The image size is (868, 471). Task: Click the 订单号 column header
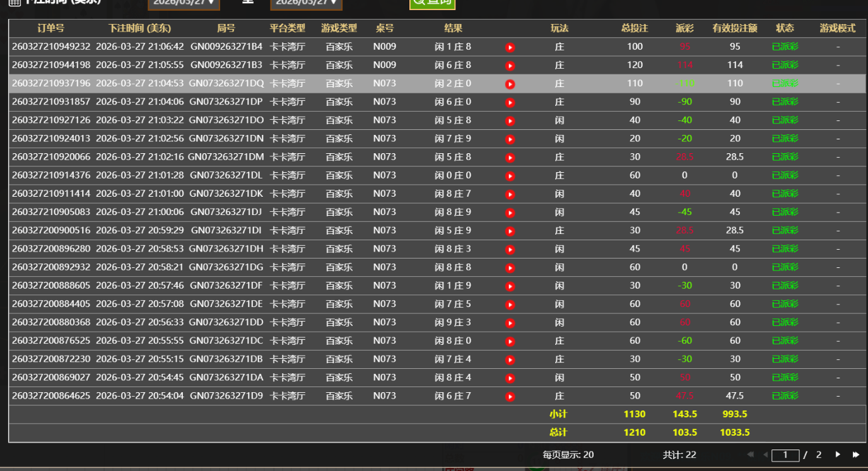50,28
